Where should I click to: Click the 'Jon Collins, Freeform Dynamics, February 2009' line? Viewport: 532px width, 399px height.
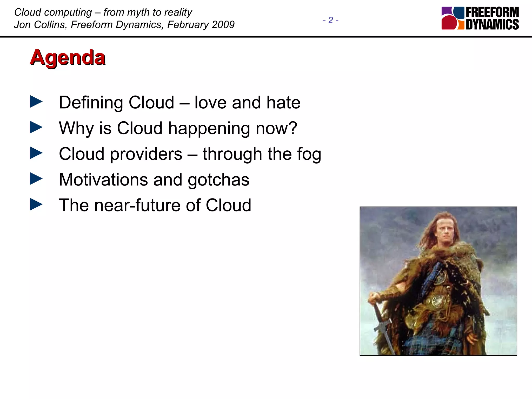pyautogui.click(x=124, y=25)
